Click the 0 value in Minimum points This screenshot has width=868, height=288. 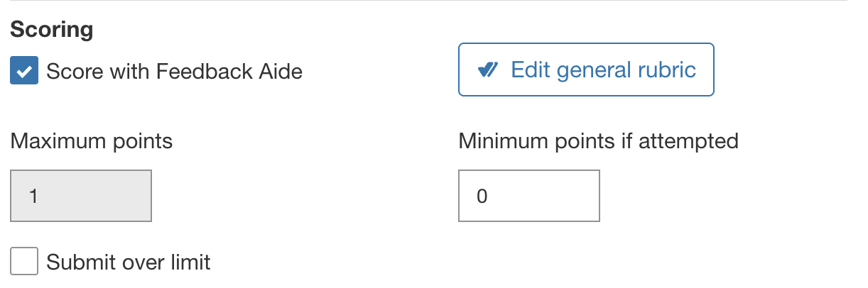tap(482, 196)
